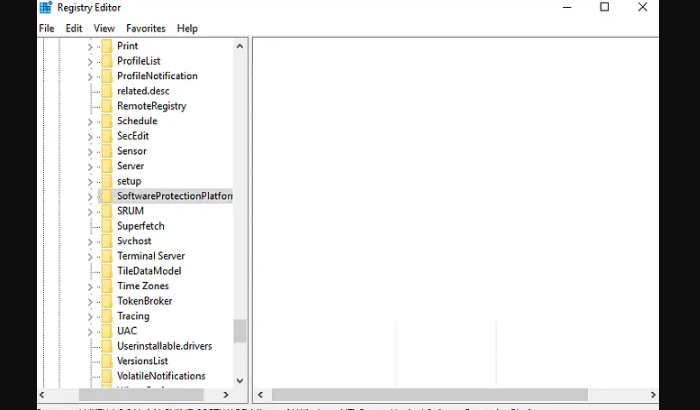
Task: Click tree pane vertical scrollbar thumb
Action: pos(240,331)
